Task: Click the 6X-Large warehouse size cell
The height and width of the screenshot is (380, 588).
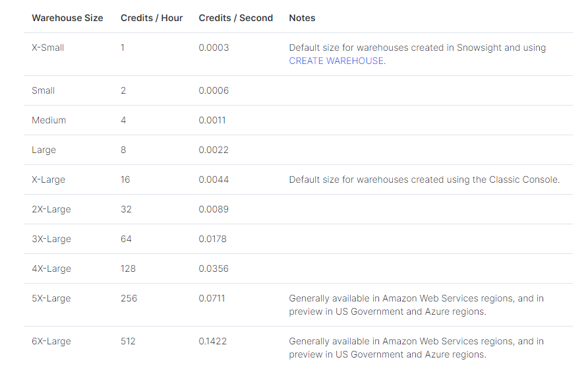Action: [x=51, y=341]
